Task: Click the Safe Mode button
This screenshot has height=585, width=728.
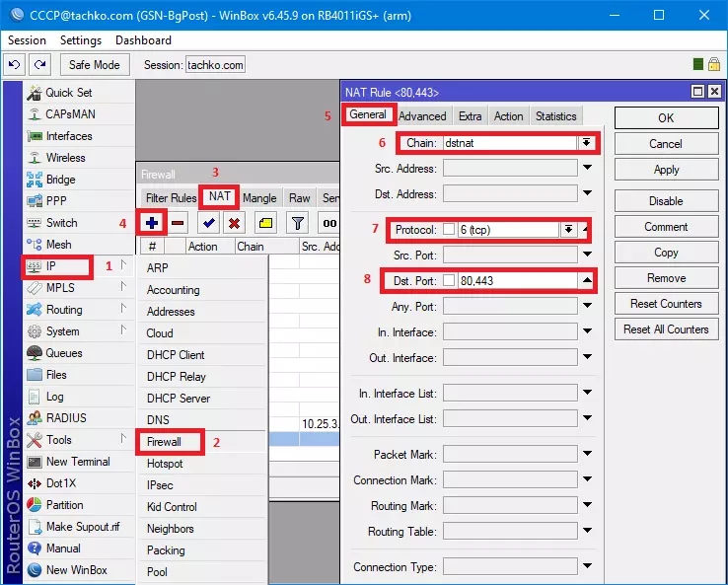Action: click(95, 65)
